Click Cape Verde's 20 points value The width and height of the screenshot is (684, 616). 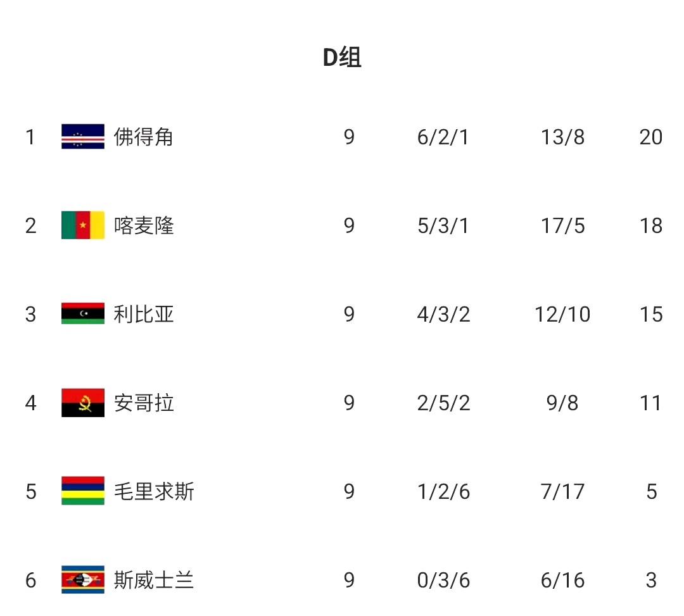point(650,137)
